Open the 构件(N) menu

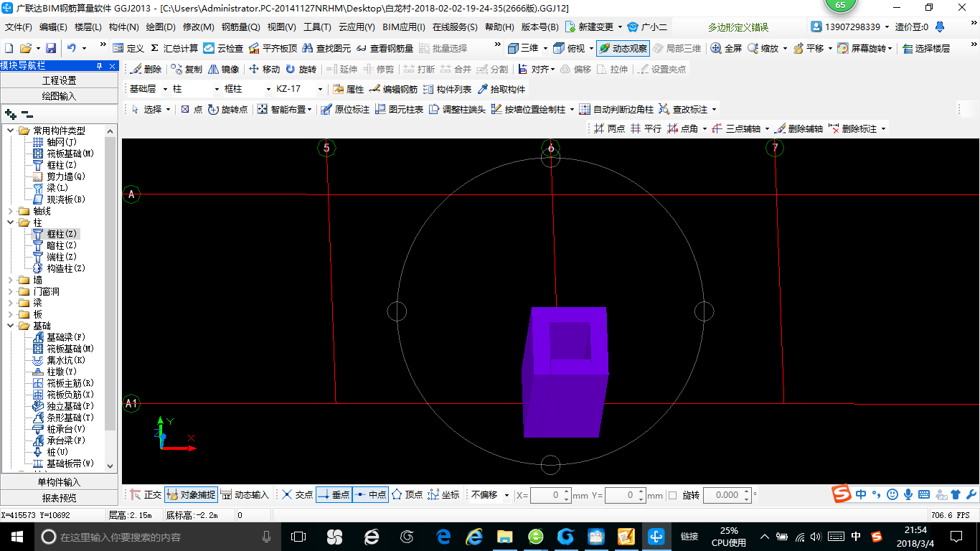(123, 27)
